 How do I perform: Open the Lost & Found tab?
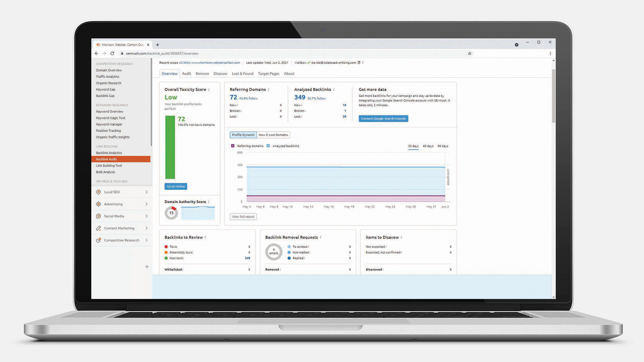(243, 73)
